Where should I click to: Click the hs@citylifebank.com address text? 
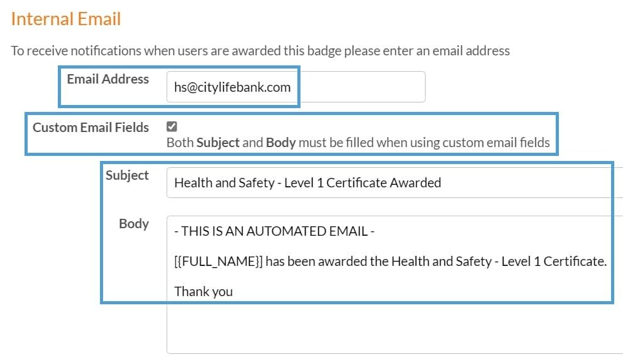coord(232,87)
